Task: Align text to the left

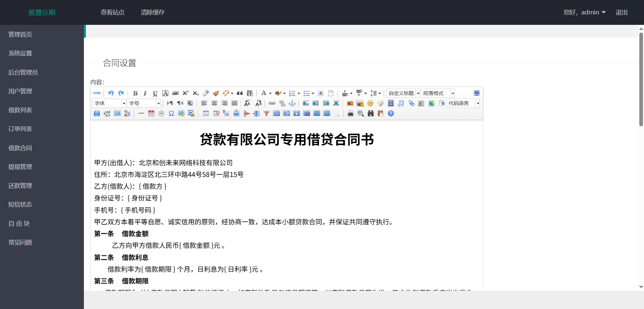Action: (x=204, y=103)
